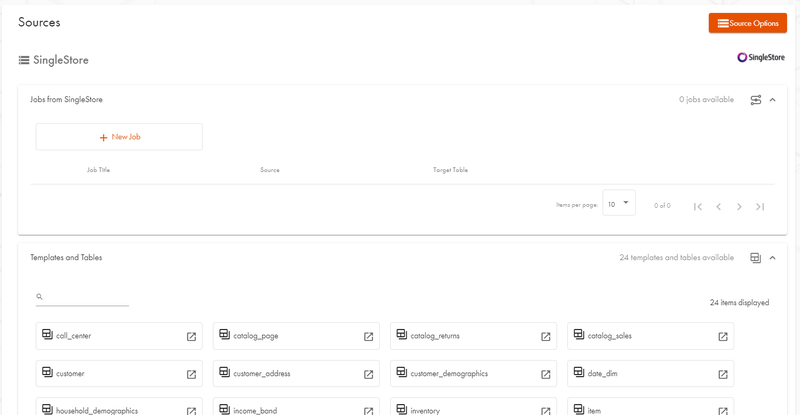Screen dimensions: 800x415
Task: Click the household_demographics table icon
Action: pyautogui.click(x=47, y=409)
